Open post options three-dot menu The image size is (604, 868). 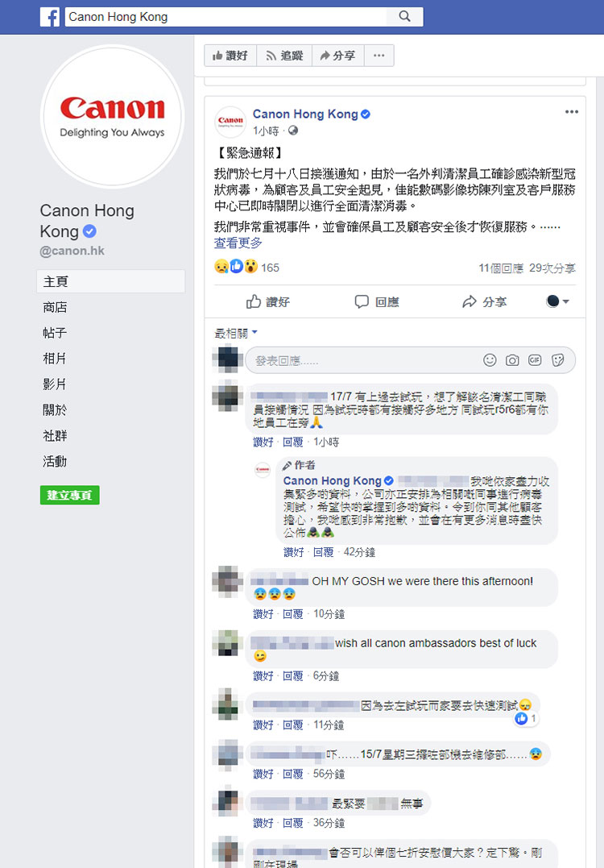pyautogui.click(x=571, y=112)
